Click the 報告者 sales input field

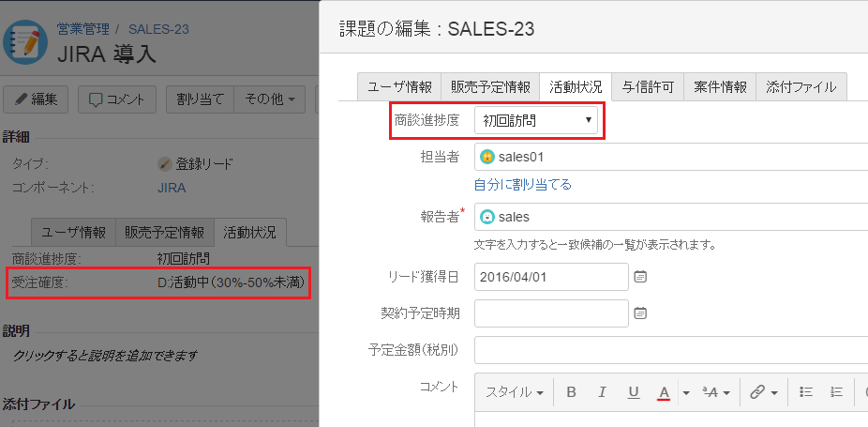[671, 217]
